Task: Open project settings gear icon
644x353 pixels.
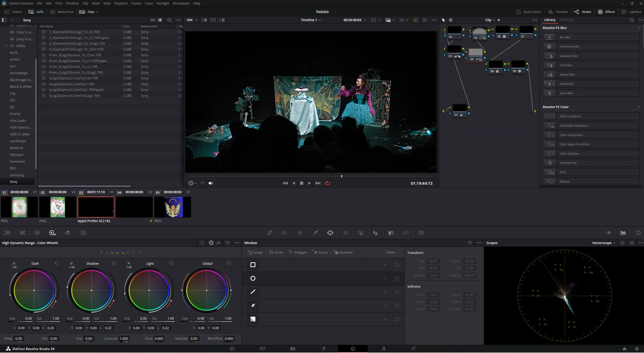Action: (637, 349)
